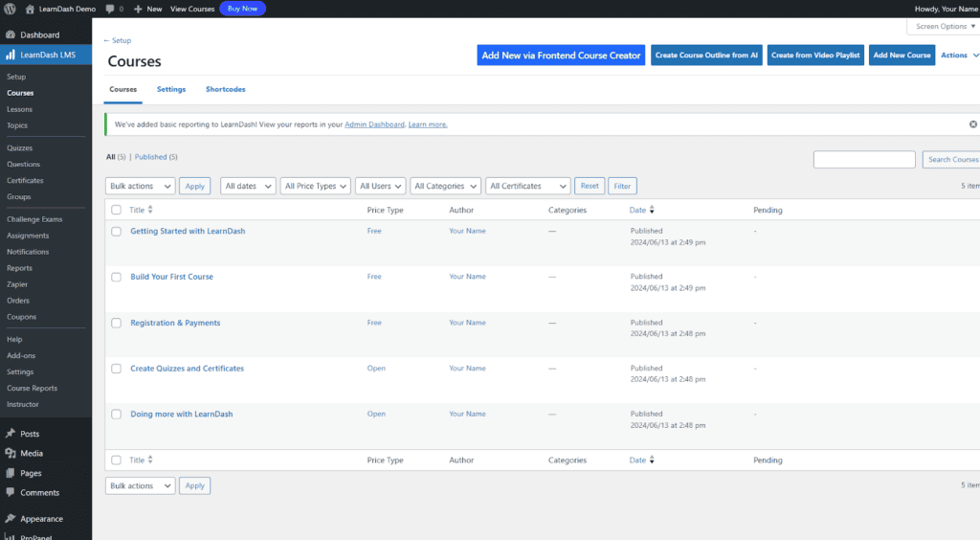
Task: Check the Getting Started with LearnDash row
Action: click(x=116, y=232)
